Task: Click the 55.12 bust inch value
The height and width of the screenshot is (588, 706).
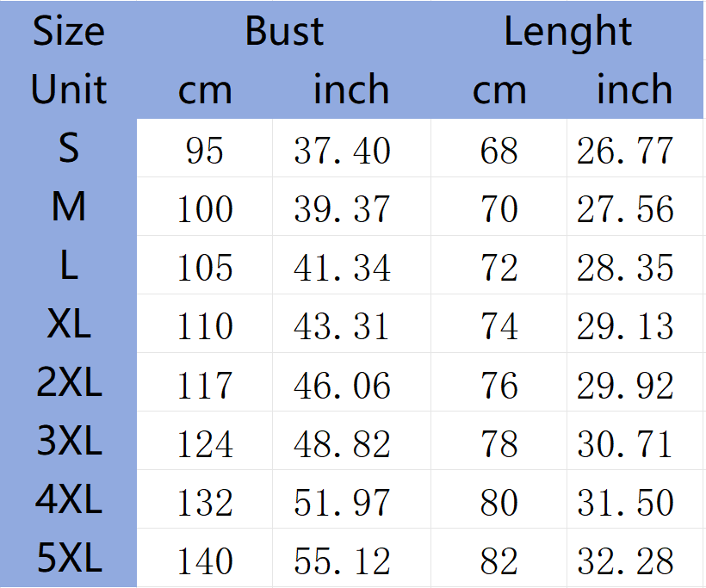Action: (342, 560)
